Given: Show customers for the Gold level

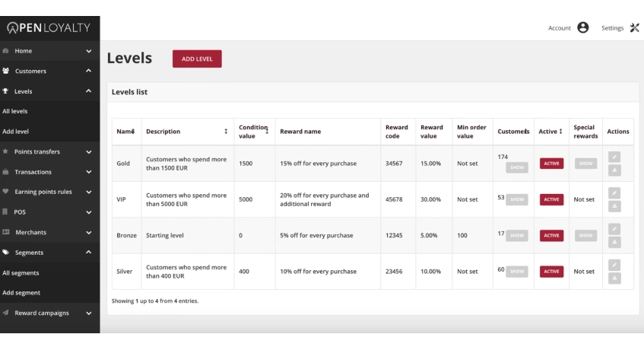Looking at the screenshot, I should pos(517,167).
